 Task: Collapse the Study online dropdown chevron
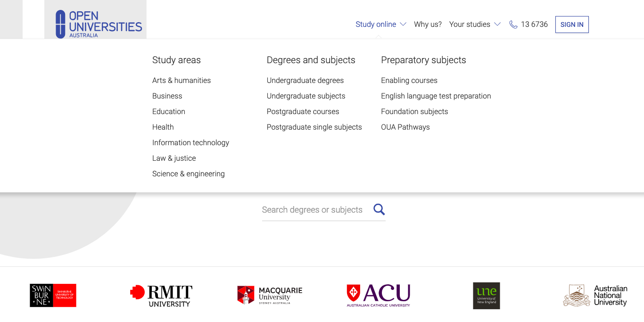[x=403, y=25]
